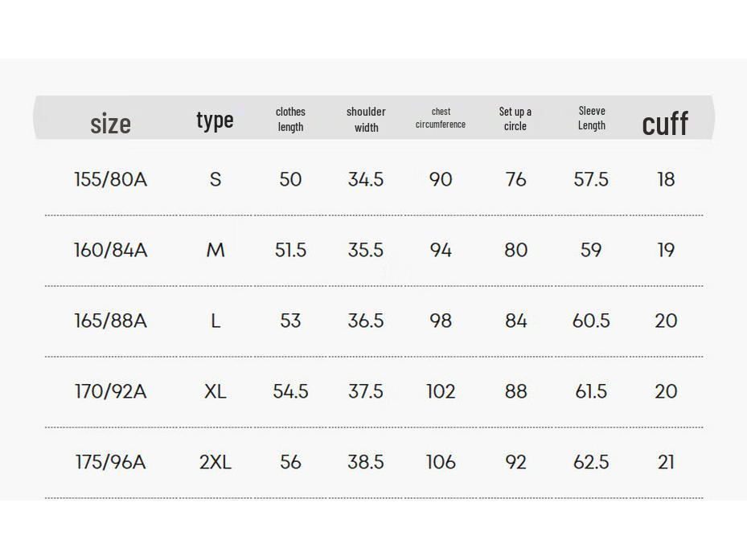Screen dimensions: 747x560
Task: Click chest circumference value 102
Action: [x=441, y=391]
